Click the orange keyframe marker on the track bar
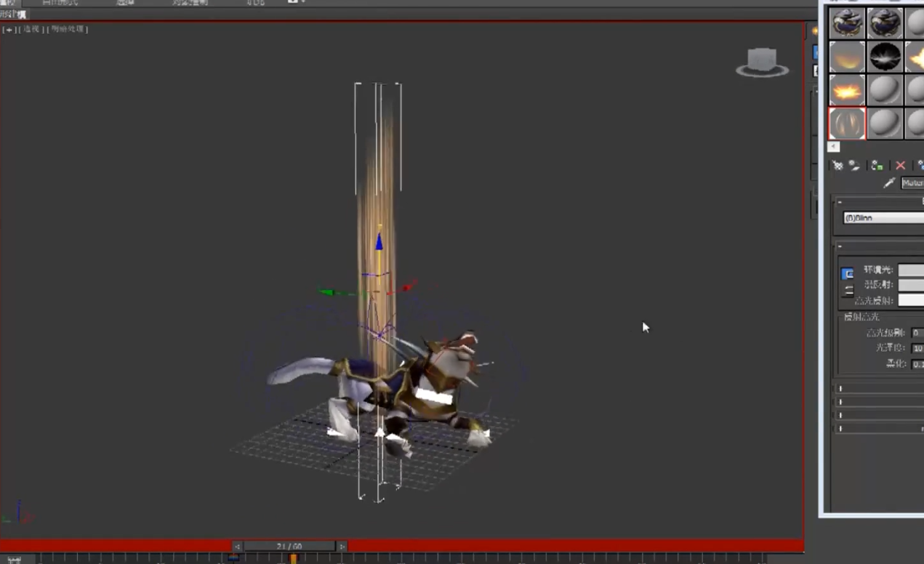This screenshot has width=924, height=564. tap(293, 559)
